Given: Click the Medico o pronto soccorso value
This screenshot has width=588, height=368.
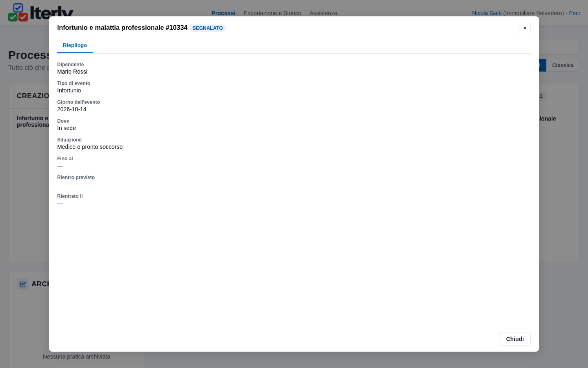Looking at the screenshot, I should (90, 147).
